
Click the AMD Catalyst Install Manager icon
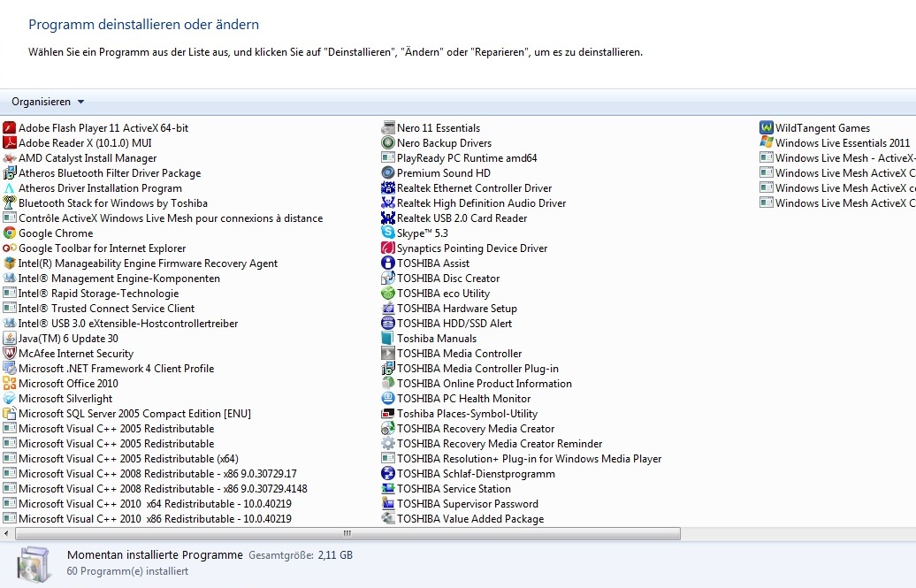click(x=10, y=157)
